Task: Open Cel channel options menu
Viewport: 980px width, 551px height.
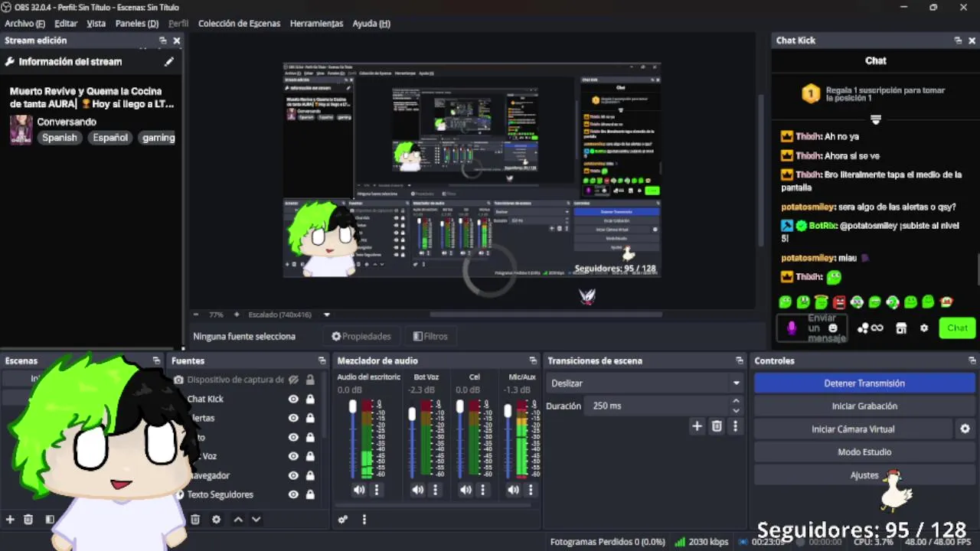Action: coord(482,490)
